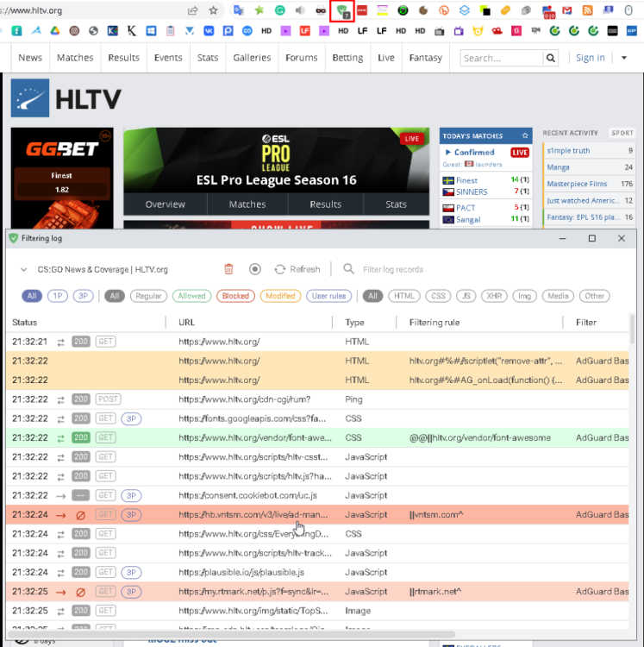
Task: Toggle the Allowed status filter chip
Action: [191, 296]
